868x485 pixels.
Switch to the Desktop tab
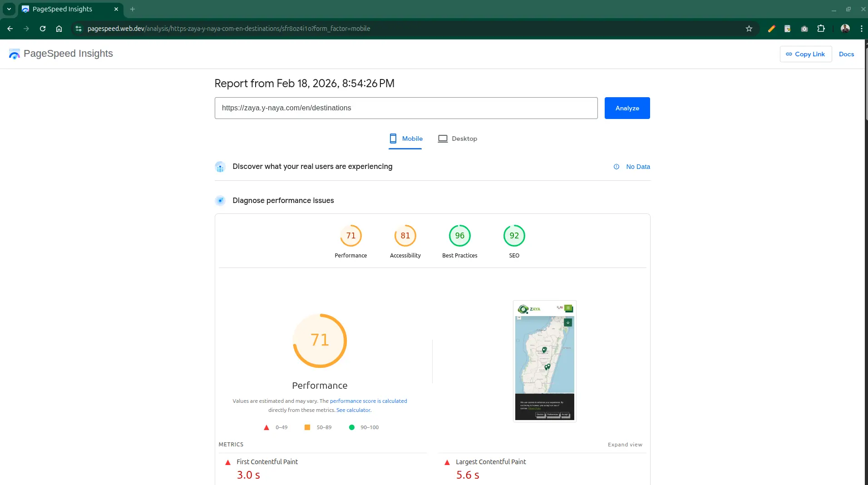(458, 139)
